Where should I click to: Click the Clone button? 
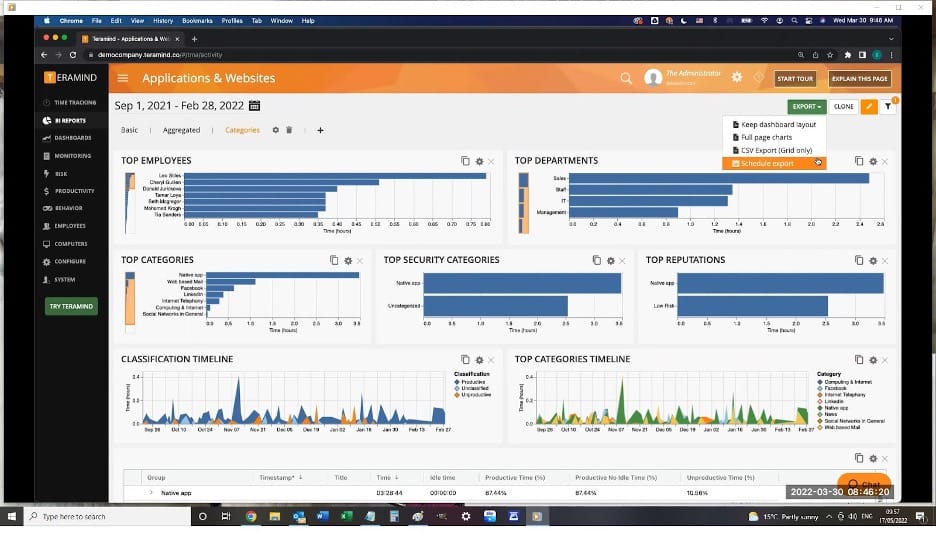pyautogui.click(x=843, y=106)
